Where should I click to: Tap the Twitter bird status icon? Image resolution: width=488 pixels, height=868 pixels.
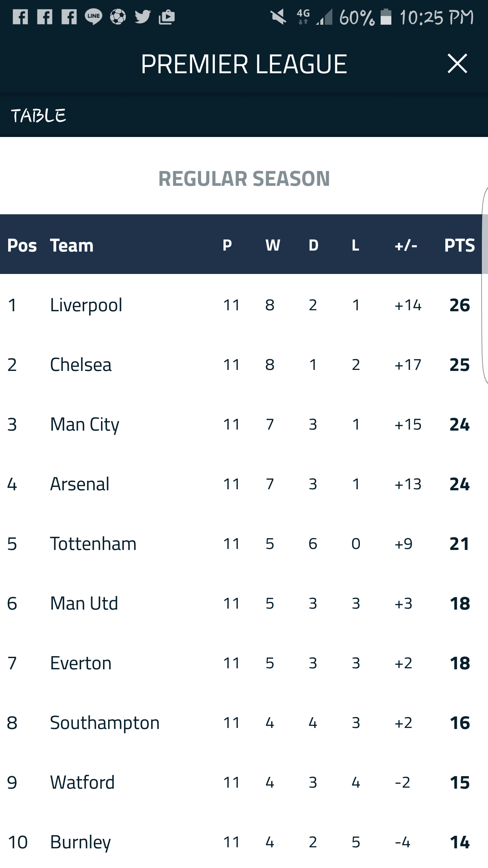pyautogui.click(x=142, y=17)
